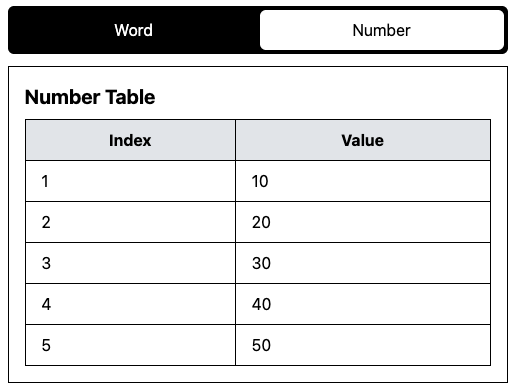Click the Number Table heading
This screenshot has width=514, height=389.
[x=90, y=97]
